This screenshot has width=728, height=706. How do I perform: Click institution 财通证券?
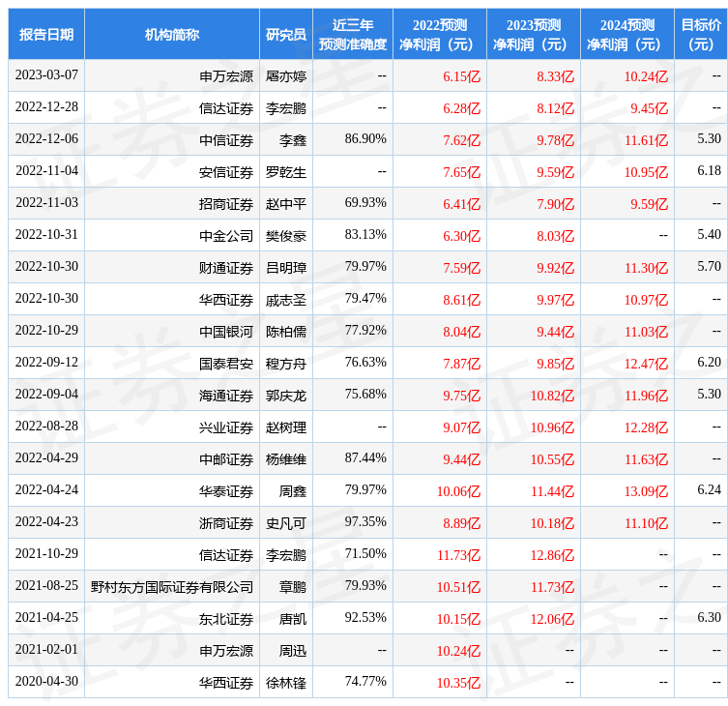pos(226,268)
